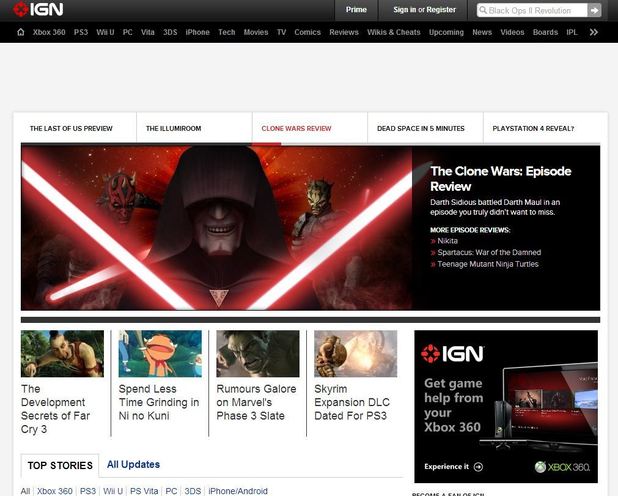Open the PC nav section
This screenshot has height=496, width=618.
(x=128, y=32)
